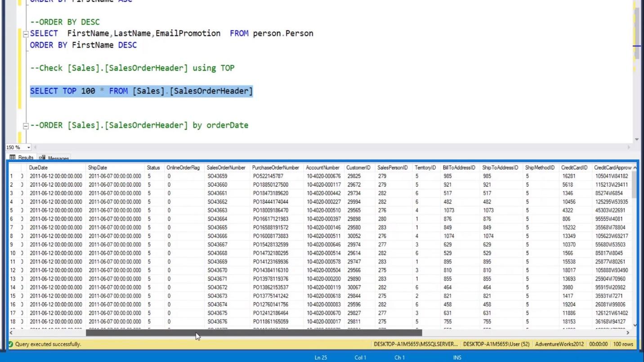Click 'Query executed successfully.' status text
Viewport: 644px width, 362px height.
pyautogui.click(x=48, y=344)
